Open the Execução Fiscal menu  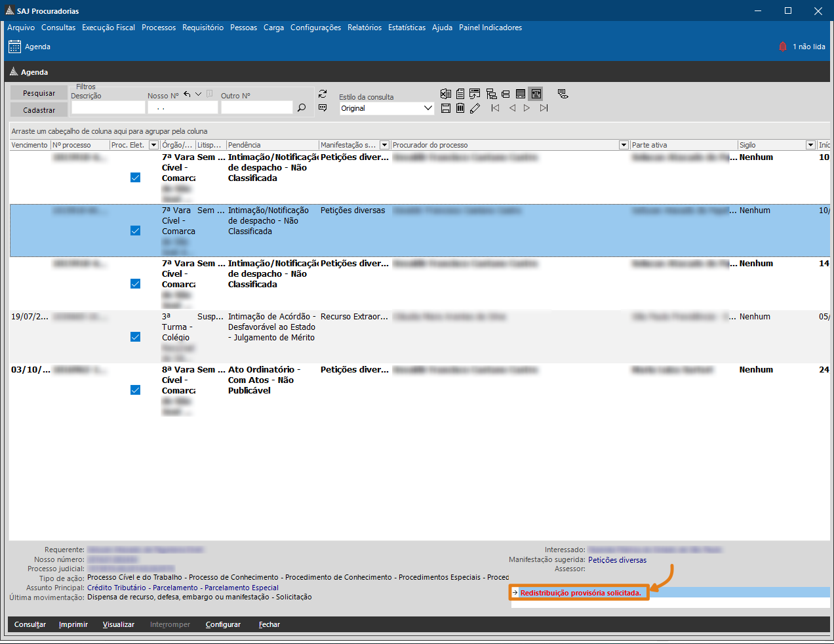[108, 28]
